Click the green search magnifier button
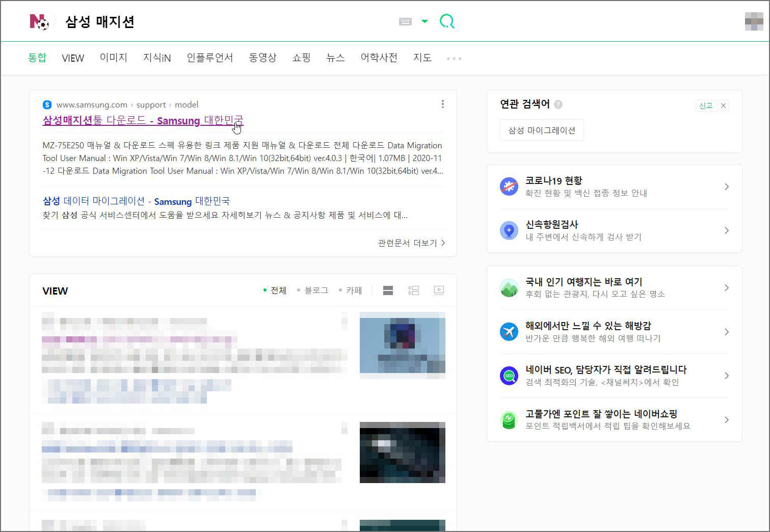This screenshot has height=532, width=770. pyautogui.click(x=447, y=21)
